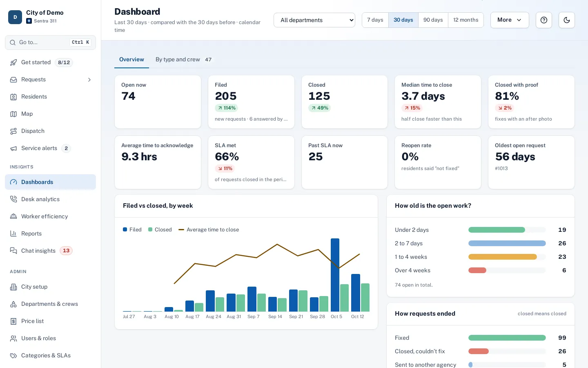
Task: Click the Average time to close legend
Action: point(209,230)
